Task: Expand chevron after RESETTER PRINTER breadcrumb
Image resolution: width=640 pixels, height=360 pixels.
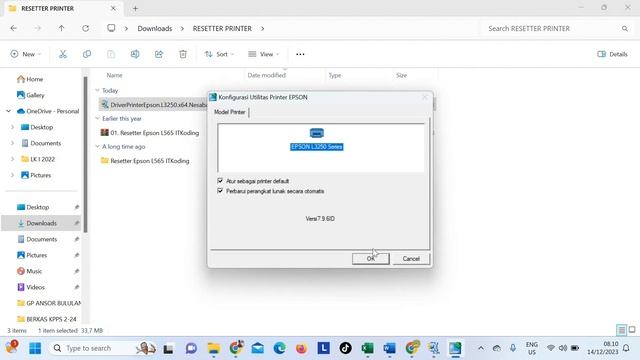Action: click(262, 29)
